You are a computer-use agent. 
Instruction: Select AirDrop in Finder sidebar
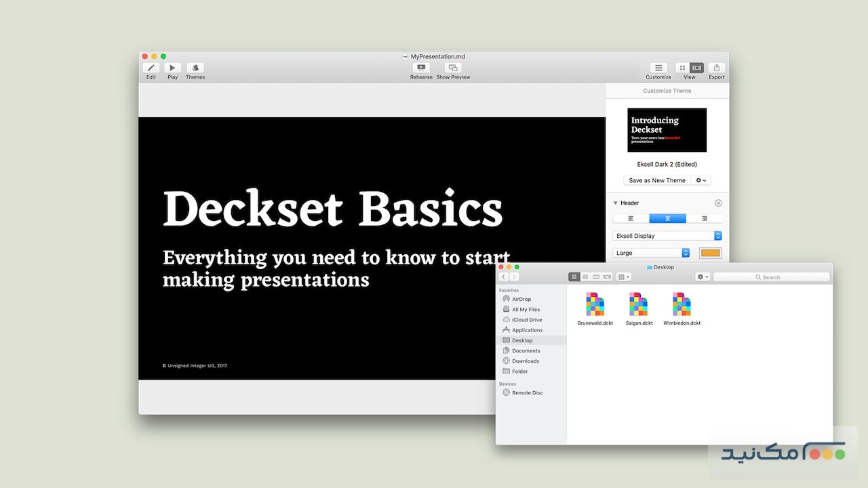(x=521, y=300)
